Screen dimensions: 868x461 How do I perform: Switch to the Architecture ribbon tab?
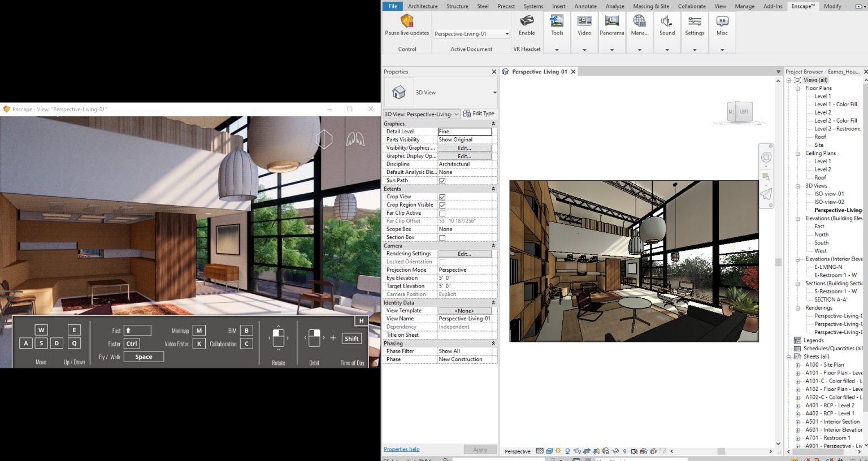point(423,6)
